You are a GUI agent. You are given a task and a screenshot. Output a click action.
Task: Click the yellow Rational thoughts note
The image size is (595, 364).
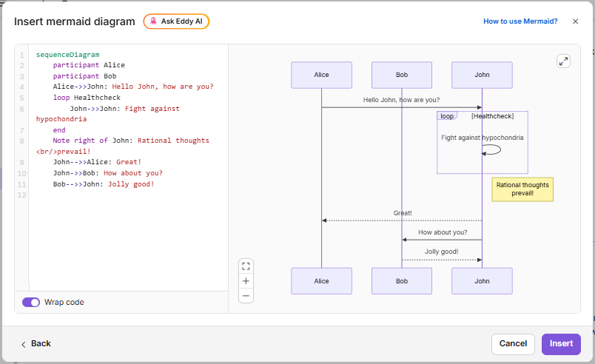coord(522,189)
